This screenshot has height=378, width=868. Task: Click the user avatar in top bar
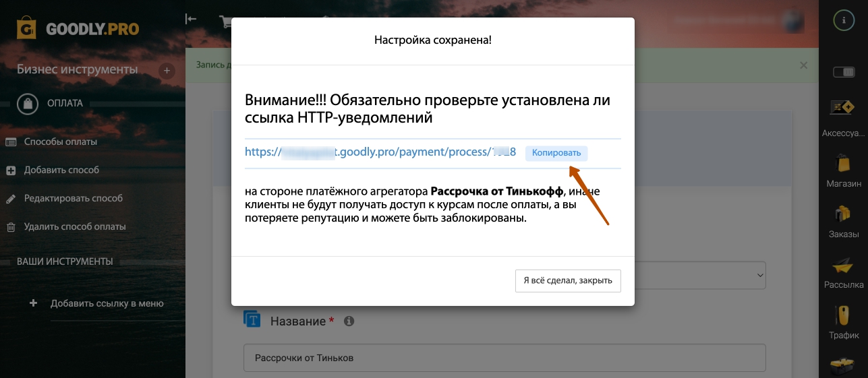coord(792,20)
